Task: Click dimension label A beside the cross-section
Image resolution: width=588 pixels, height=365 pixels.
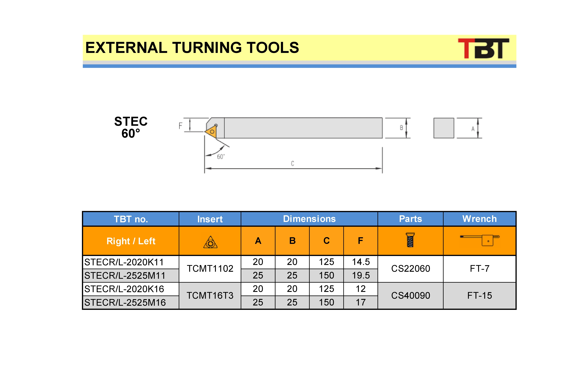Action: pos(473,129)
